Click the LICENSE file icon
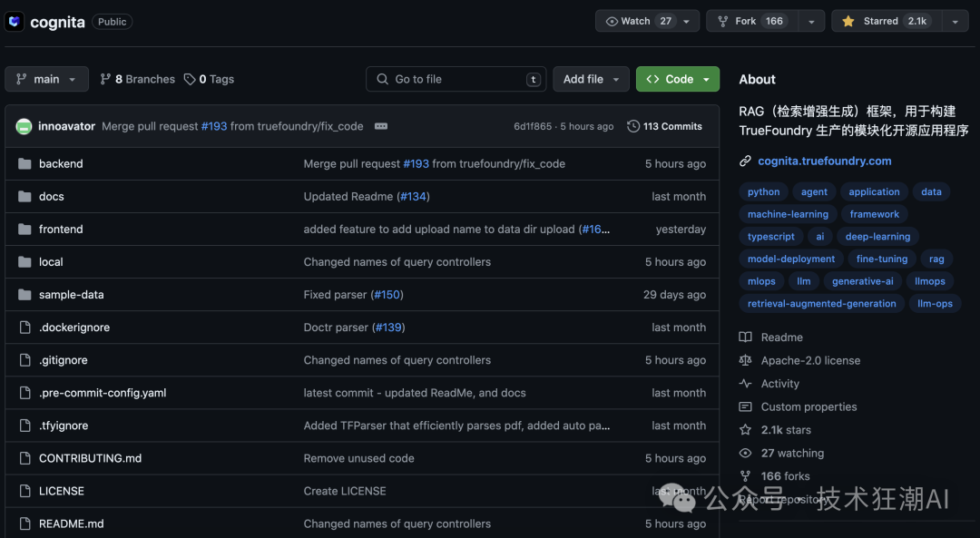This screenshot has width=980, height=538. click(25, 491)
